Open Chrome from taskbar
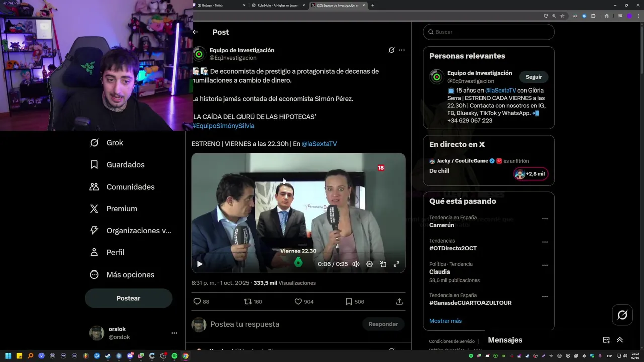Viewport: 644px width, 362px height. (x=185, y=356)
